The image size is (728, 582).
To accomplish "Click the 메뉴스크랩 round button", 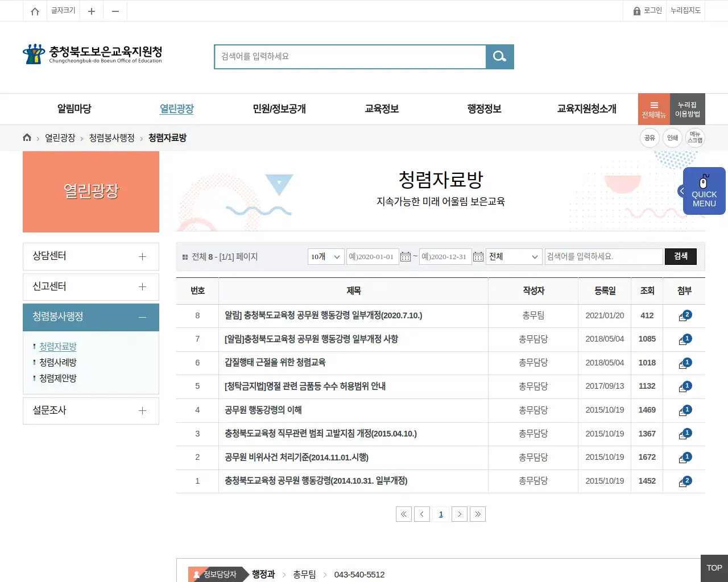I will click(x=695, y=138).
